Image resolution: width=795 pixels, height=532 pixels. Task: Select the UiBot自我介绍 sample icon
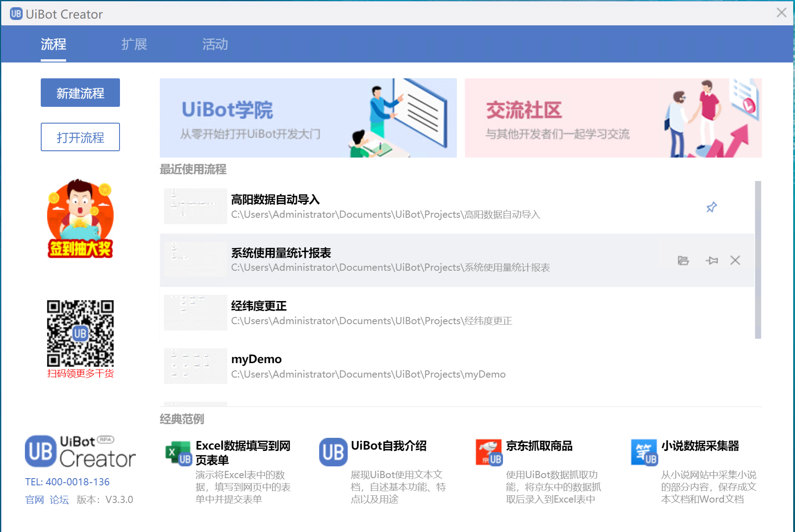pyautogui.click(x=333, y=451)
